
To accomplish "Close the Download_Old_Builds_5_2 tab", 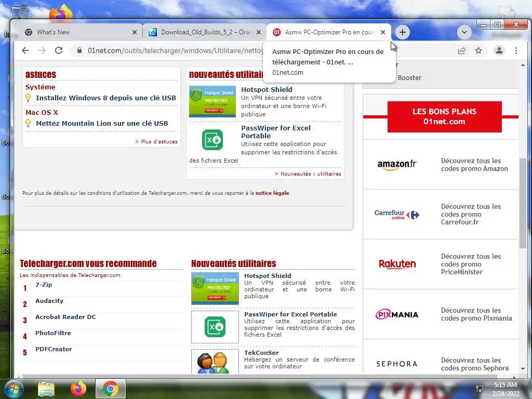I will click(x=259, y=32).
